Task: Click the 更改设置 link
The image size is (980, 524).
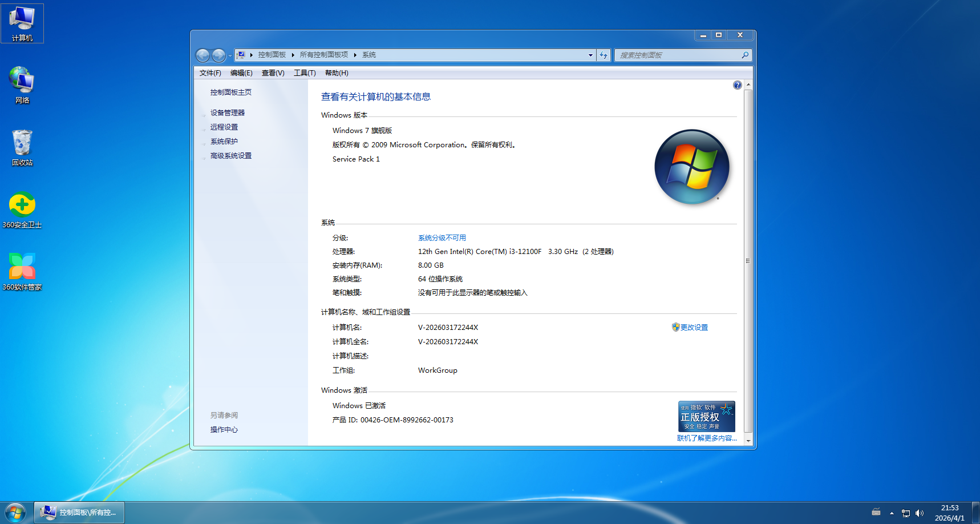Action: (694, 327)
